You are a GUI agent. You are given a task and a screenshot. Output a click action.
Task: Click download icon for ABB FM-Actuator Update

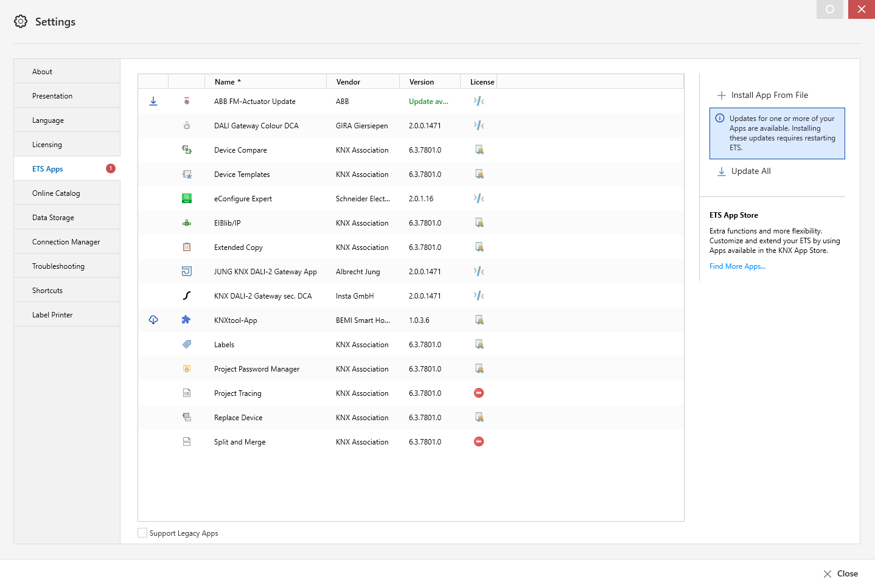coord(153,101)
